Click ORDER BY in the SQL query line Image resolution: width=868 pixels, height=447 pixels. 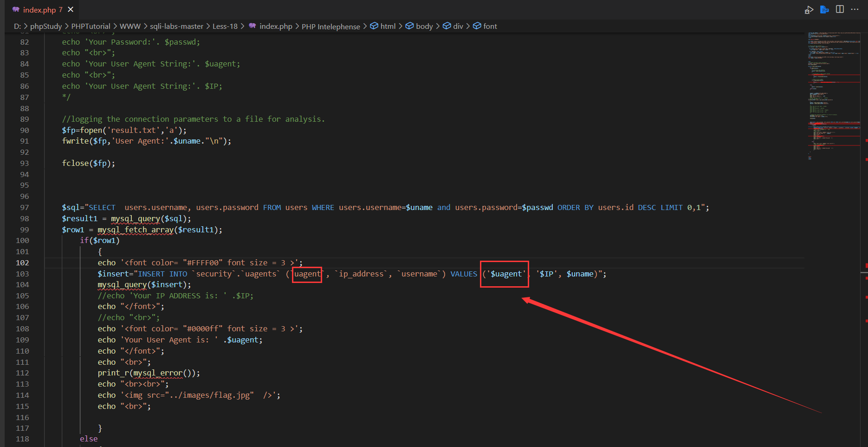tap(576, 208)
